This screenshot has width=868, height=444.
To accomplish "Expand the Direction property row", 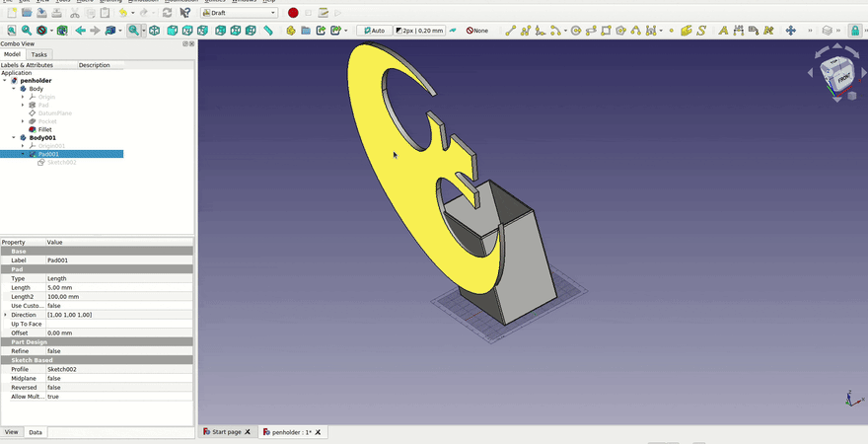I will (x=6, y=315).
